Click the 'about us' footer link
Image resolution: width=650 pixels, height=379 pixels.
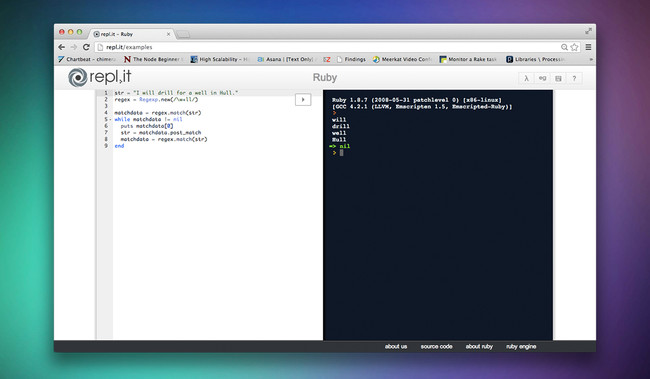396,347
